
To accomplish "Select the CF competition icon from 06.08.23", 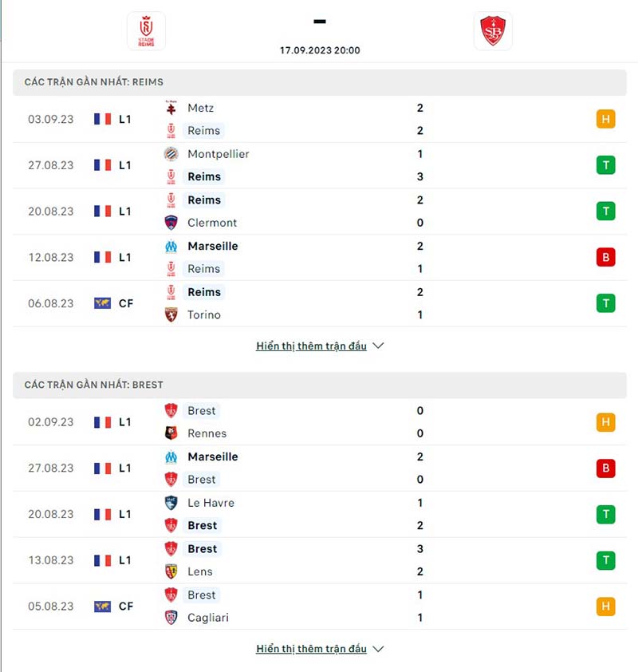I will [x=101, y=303].
